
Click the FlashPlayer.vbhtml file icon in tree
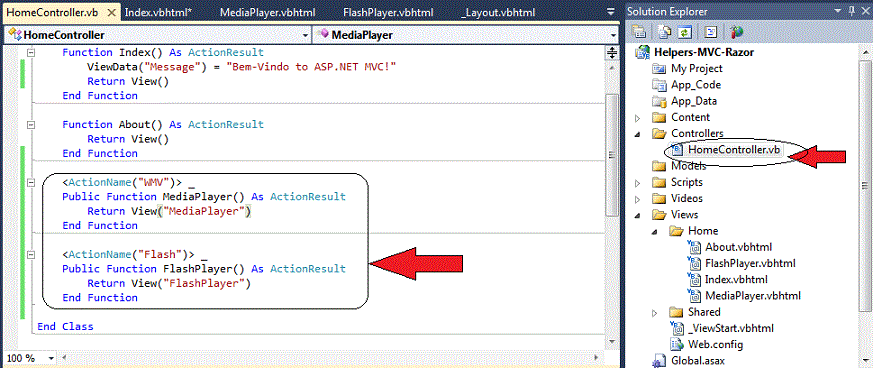click(x=694, y=263)
